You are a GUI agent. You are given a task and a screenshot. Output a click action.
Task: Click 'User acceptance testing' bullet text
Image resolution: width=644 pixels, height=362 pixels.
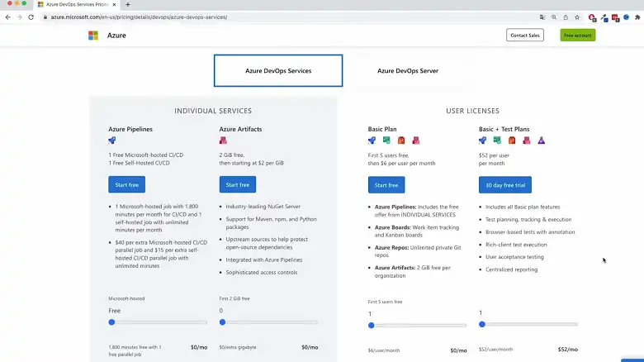pyautogui.click(x=514, y=257)
